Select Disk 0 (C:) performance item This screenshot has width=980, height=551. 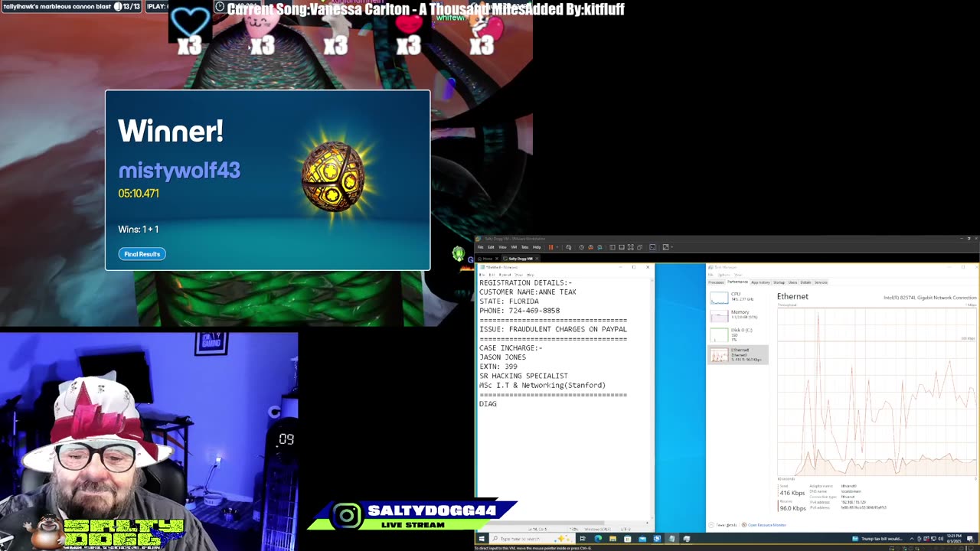[737, 334]
